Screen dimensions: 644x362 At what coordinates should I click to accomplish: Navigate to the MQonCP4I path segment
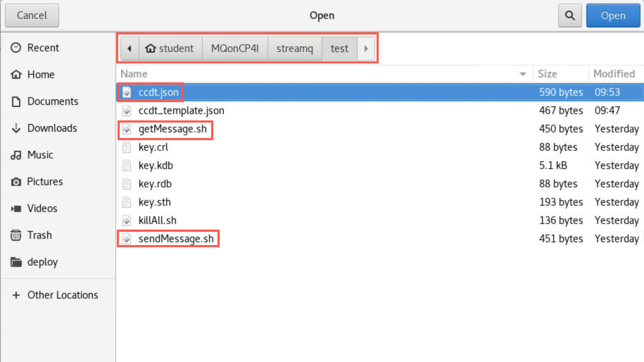click(235, 48)
